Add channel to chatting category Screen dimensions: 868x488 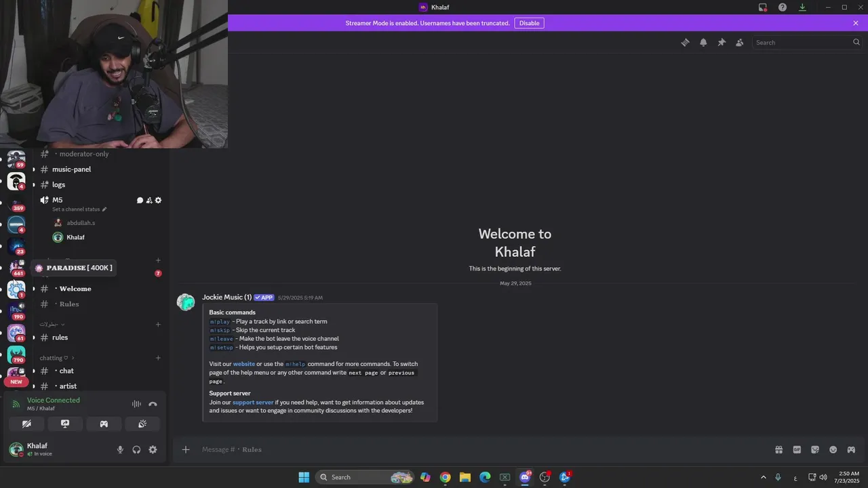coord(158,358)
